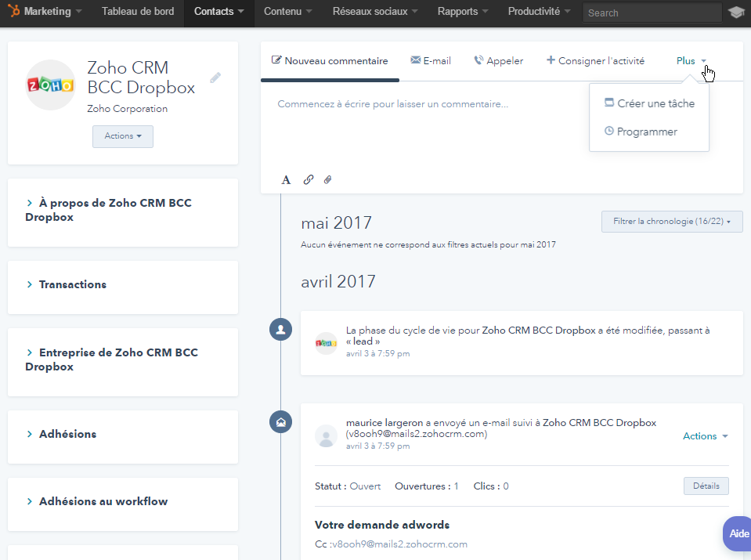Click the small Zoho logo in lifecycle event
The width and height of the screenshot is (751, 560).
[327, 343]
